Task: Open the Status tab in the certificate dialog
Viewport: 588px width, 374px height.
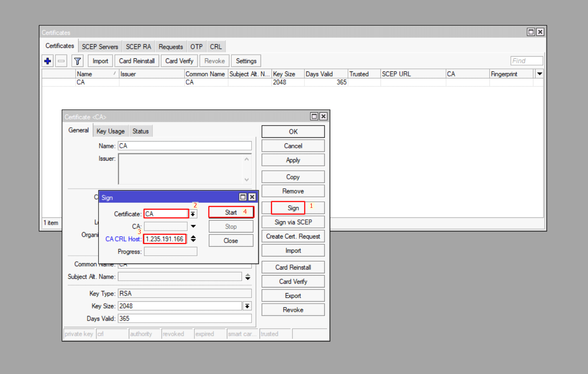Action: [x=140, y=131]
